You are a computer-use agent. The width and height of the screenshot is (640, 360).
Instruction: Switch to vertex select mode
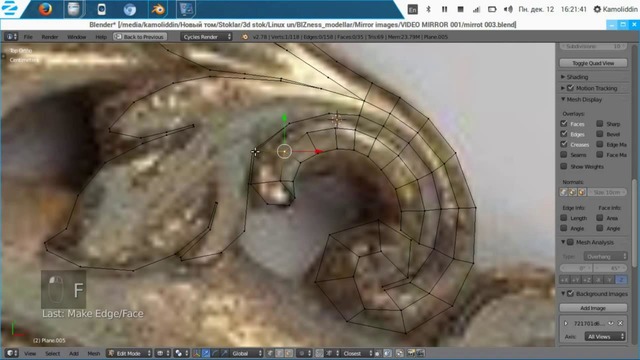pos(269,353)
